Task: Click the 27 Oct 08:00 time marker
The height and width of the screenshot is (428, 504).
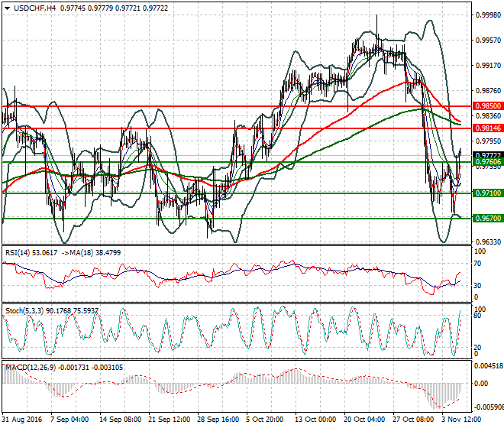Action: [413, 420]
